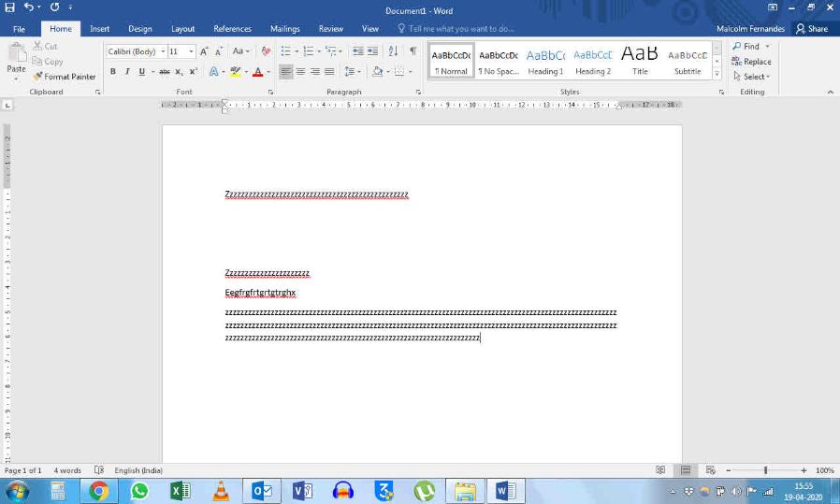Image resolution: width=840 pixels, height=504 pixels.
Task: Apply the Title style
Action: (640, 61)
